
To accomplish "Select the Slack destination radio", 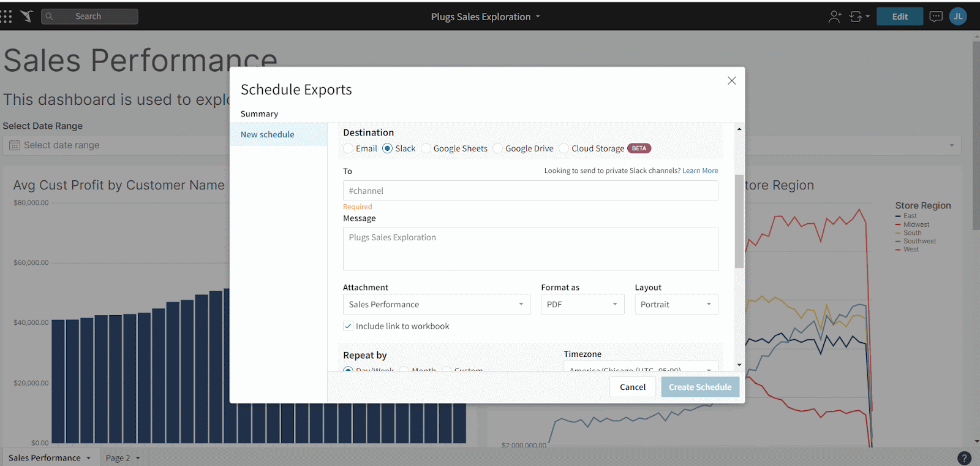I will point(387,148).
